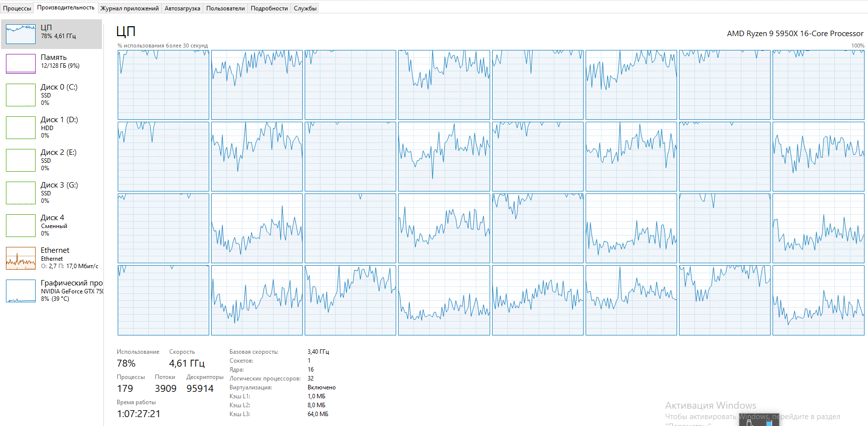Show Диск 1 (D:) HDD activity
This screenshot has height=426, width=868.
51,127
